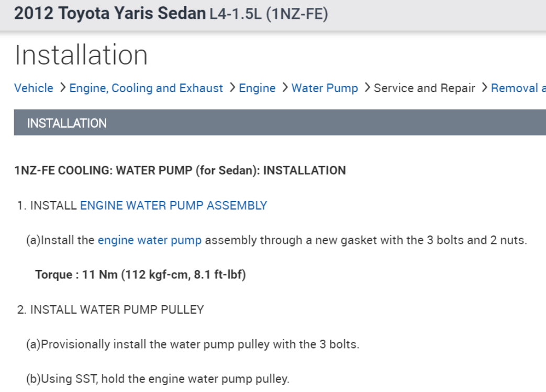Click the chevron just before Water Pump
The width and height of the screenshot is (546, 392).
284,88
